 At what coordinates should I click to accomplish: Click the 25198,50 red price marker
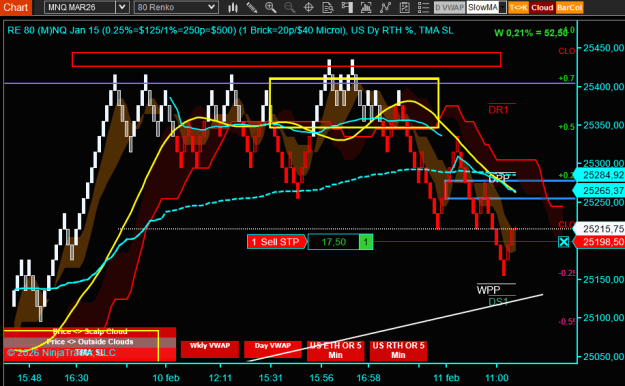point(599,242)
